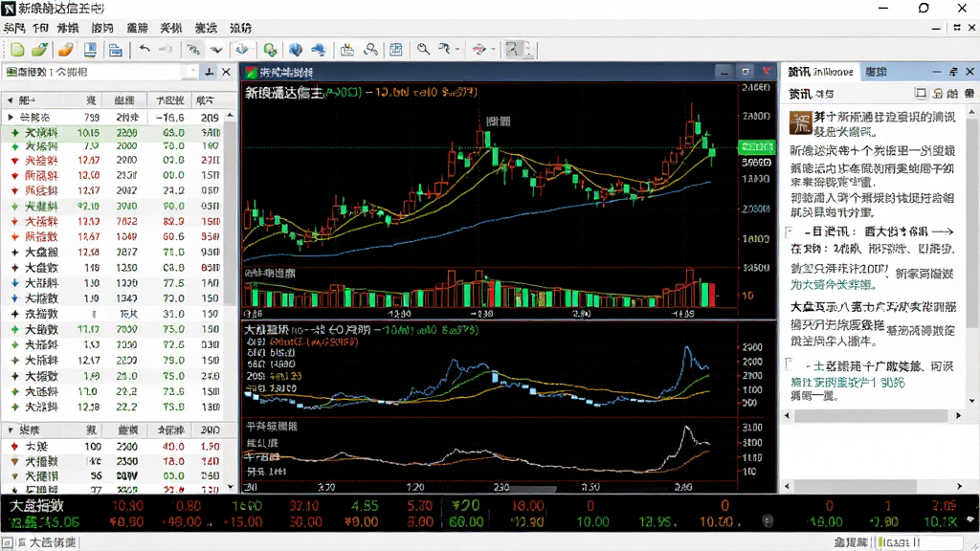
Task: Tick the first checkbox in the news panel
Action: [789, 232]
